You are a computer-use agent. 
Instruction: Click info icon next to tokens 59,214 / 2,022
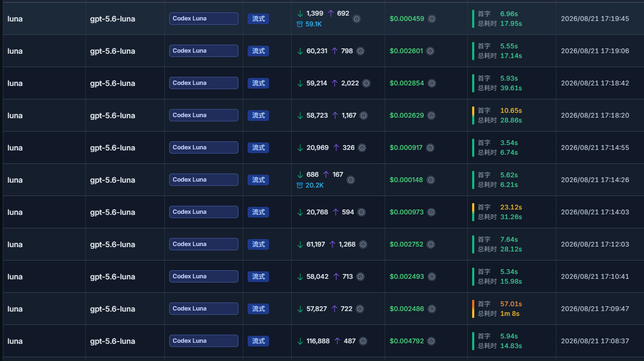point(366,83)
